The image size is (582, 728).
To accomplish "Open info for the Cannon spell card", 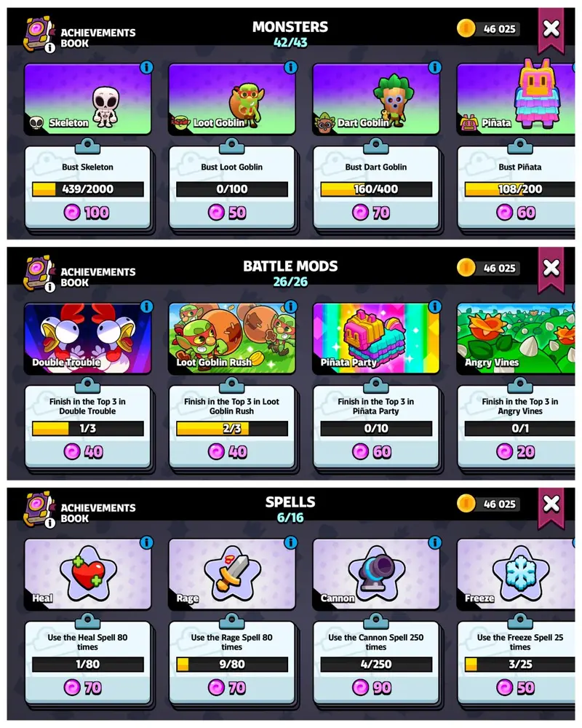I will coord(435,542).
